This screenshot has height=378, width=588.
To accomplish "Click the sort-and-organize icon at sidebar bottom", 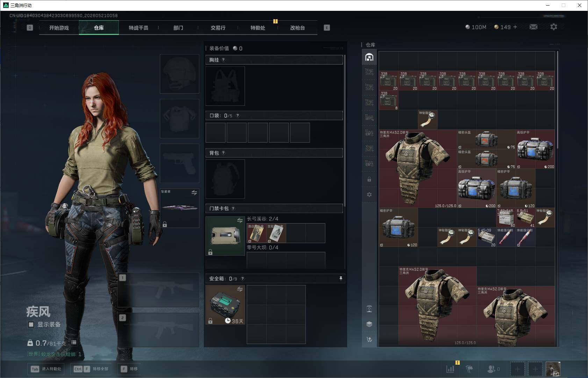I will point(369,340).
